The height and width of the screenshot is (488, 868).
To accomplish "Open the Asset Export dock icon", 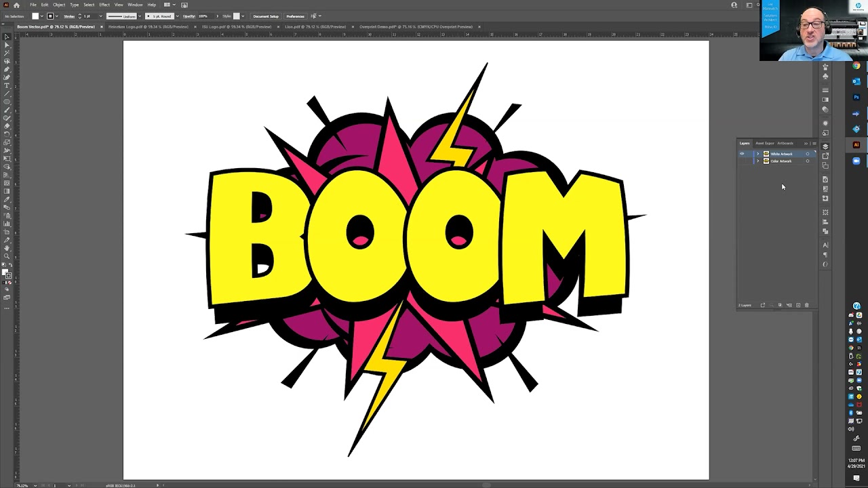I will click(x=825, y=156).
